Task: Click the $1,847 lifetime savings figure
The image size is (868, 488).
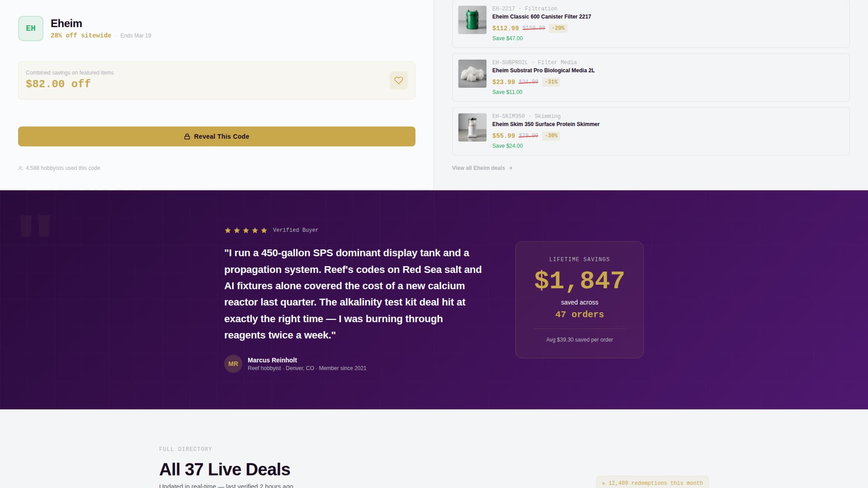Action: 580,280
